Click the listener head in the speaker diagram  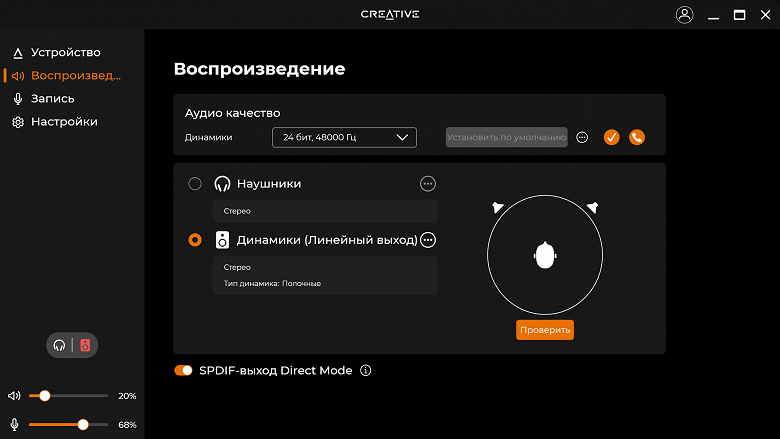(x=545, y=256)
